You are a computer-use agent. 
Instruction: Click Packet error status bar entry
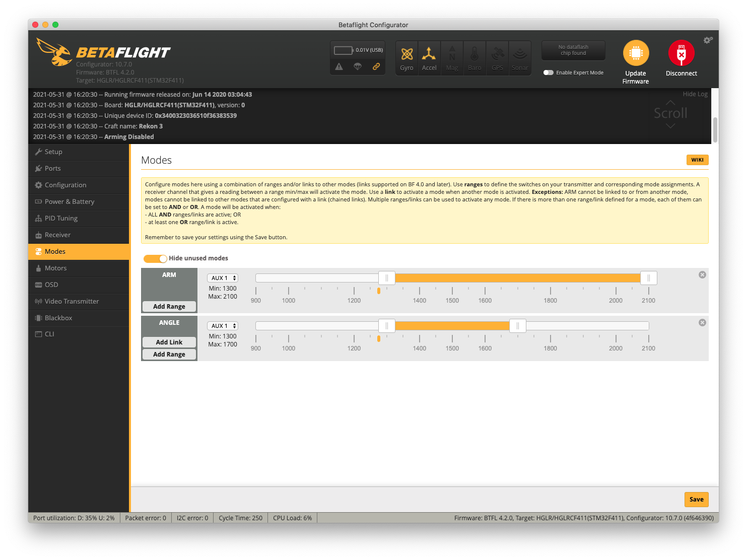146,518
